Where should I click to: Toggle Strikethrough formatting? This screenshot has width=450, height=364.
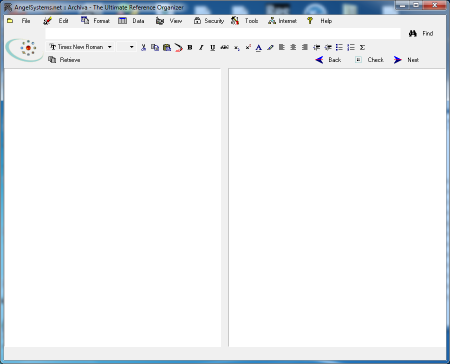(x=224, y=47)
